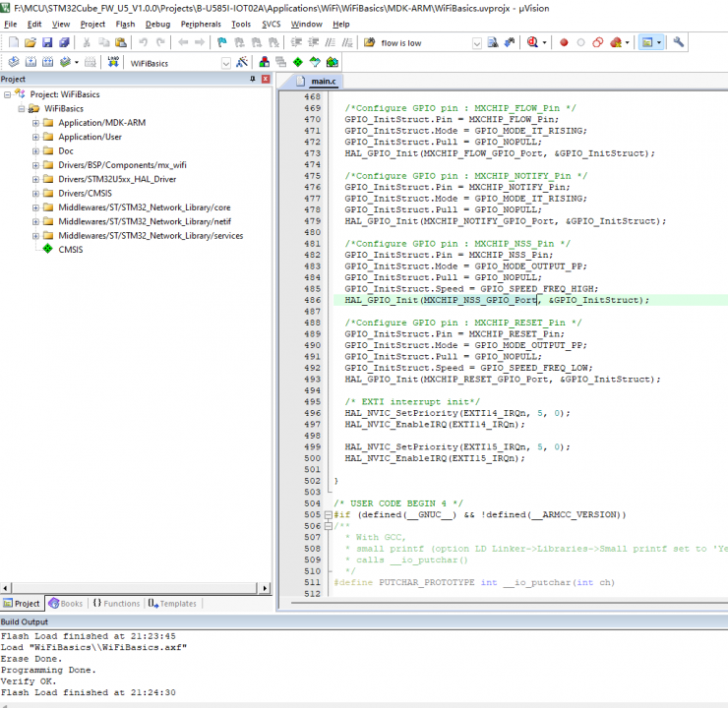Switch to the Templates panel tab
The image size is (728, 708).
tap(172, 603)
